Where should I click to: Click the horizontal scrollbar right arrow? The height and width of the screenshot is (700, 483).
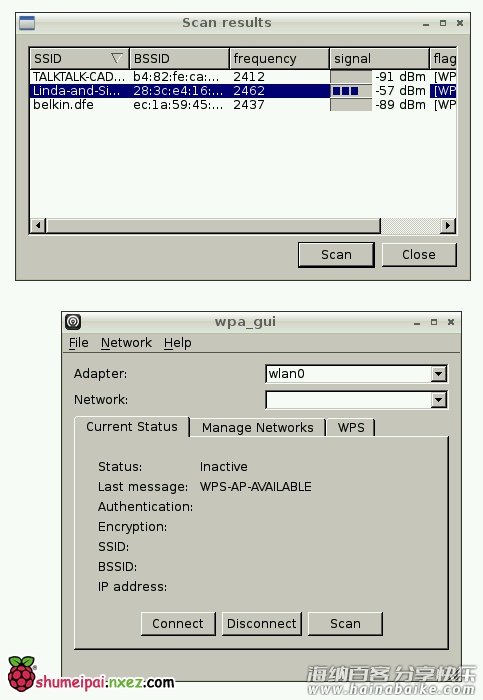(x=448, y=225)
